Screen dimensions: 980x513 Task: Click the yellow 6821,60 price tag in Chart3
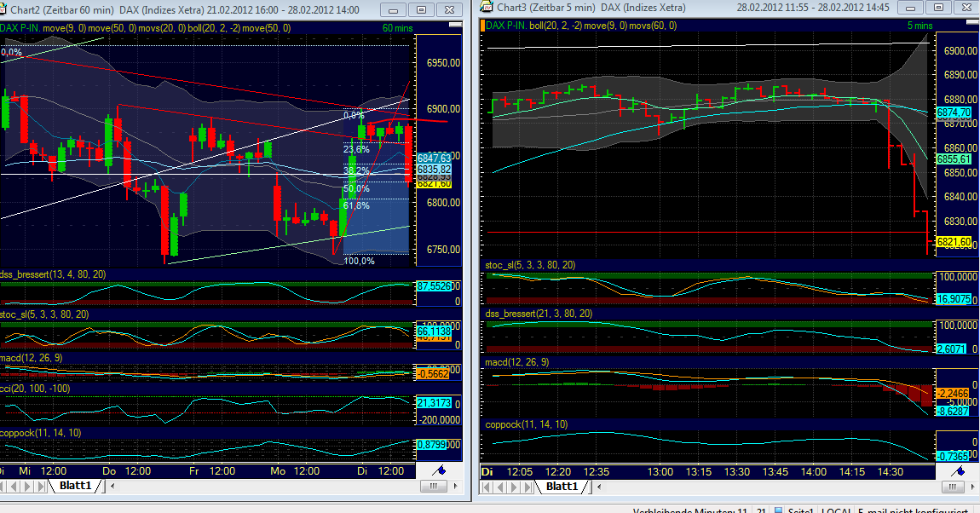[954, 242]
